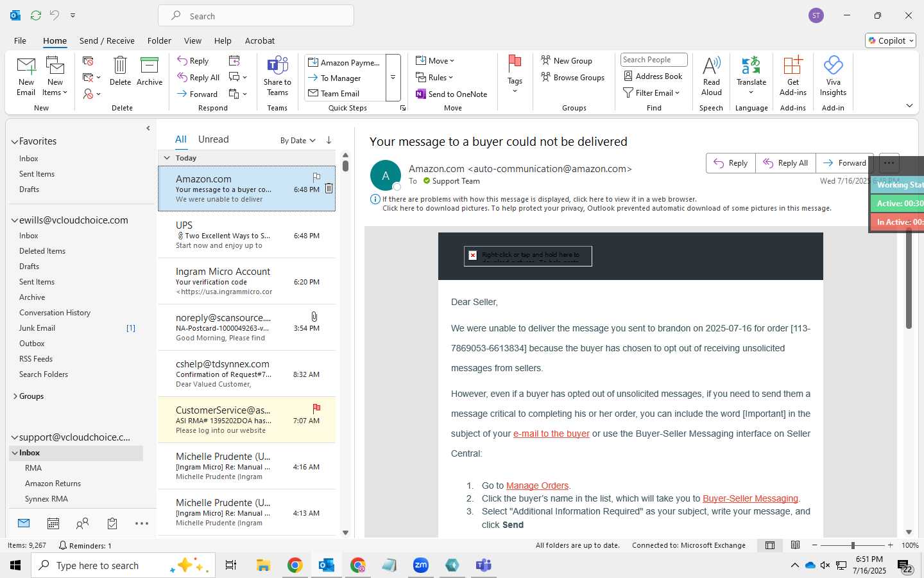Send message to OneNote

[452, 94]
